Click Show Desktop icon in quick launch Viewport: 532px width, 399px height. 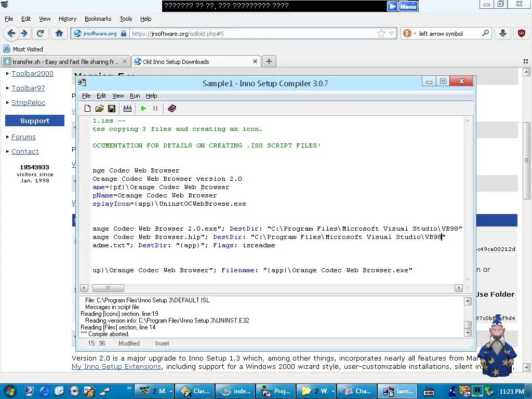[29, 391]
